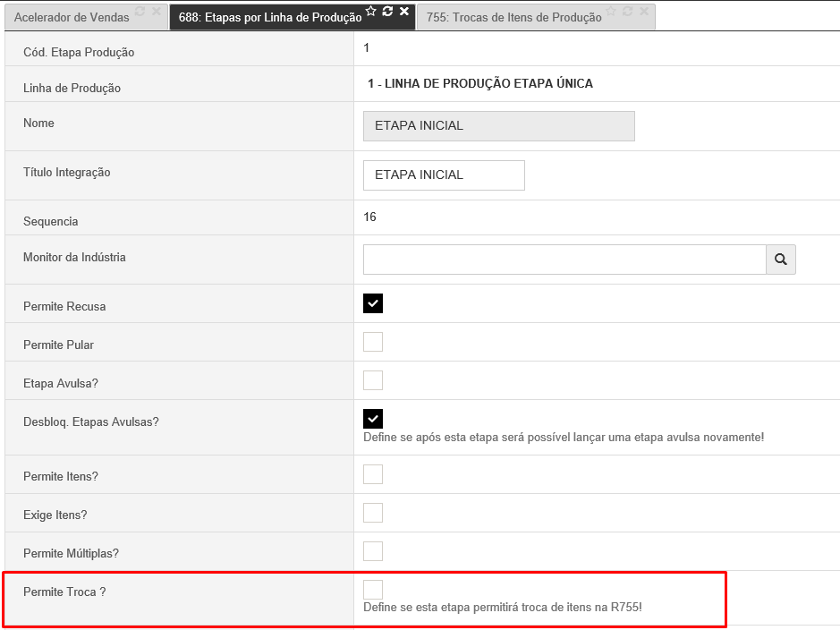The width and height of the screenshot is (840, 630).
Task: Refresh the Acelerador de Vendas tab
Action: point(140,12)
